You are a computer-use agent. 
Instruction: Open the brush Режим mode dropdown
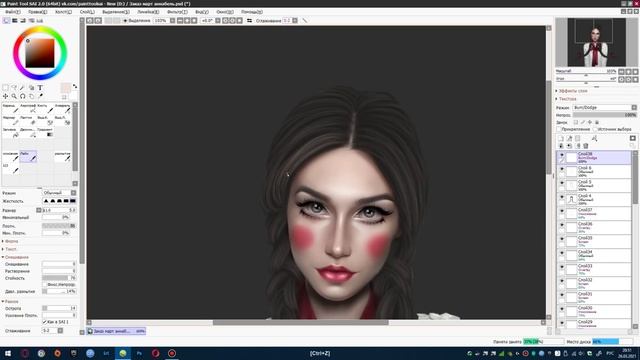(x=59, y=193)
